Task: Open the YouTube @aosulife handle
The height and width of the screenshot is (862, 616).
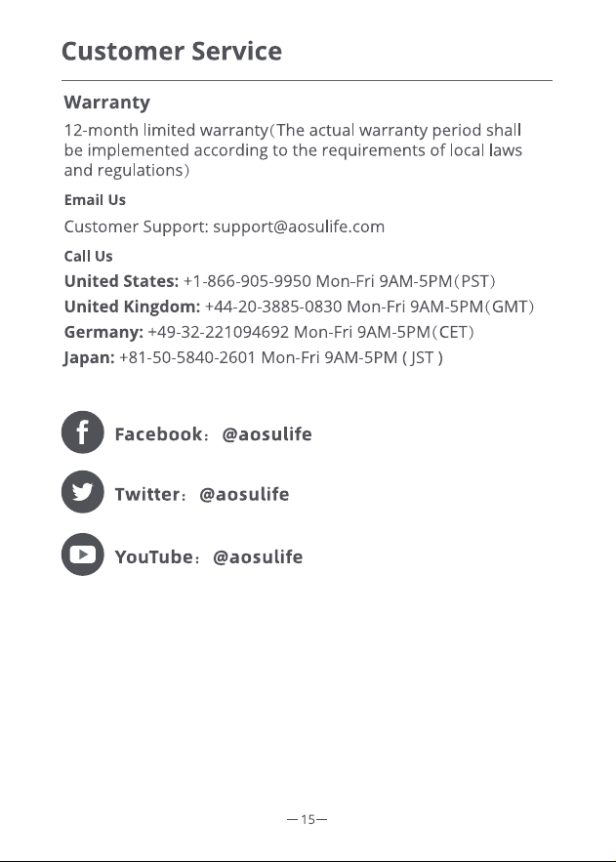Action: click(x=258, y=556)
